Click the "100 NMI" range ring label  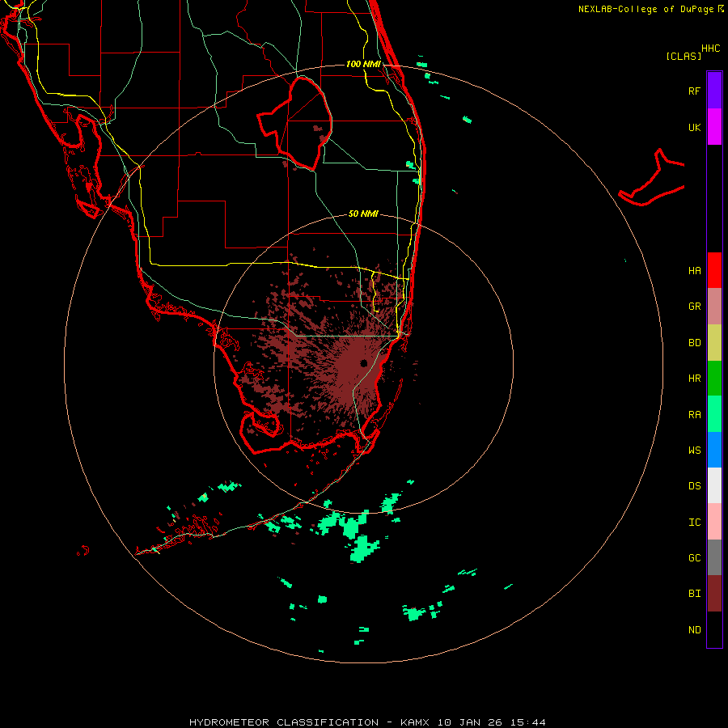[363, 64]
